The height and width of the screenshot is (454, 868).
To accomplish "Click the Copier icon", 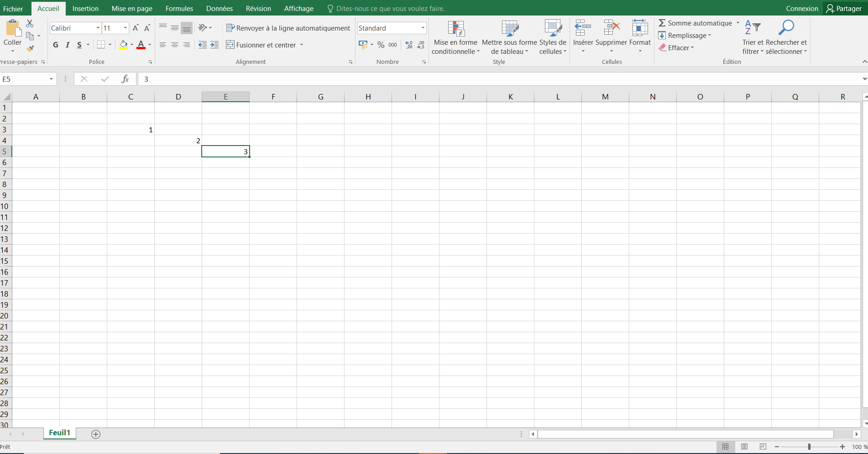I will point(30,36).
